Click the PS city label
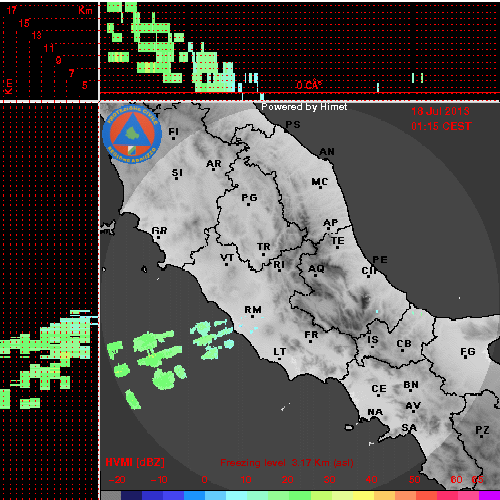 tap(293, 124)
